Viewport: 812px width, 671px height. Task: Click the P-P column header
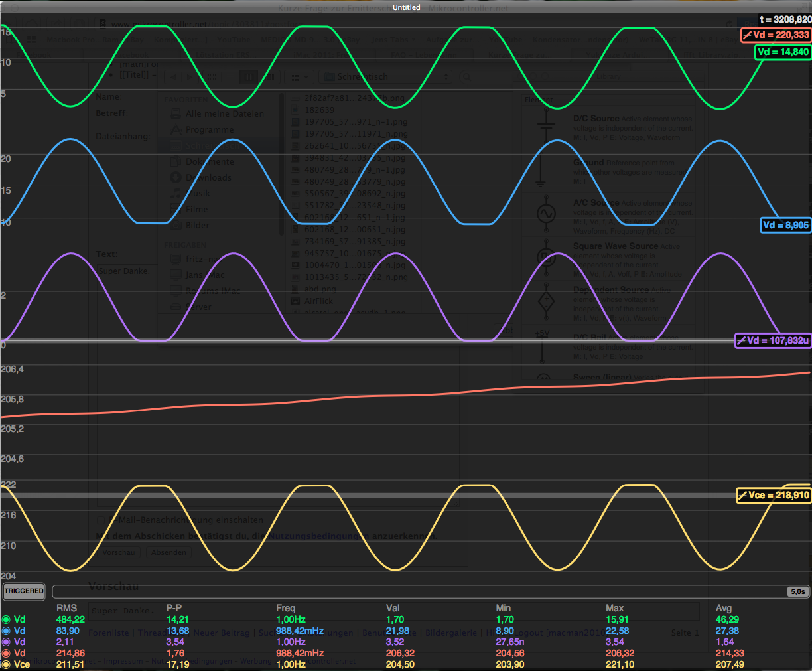point(174,608)
